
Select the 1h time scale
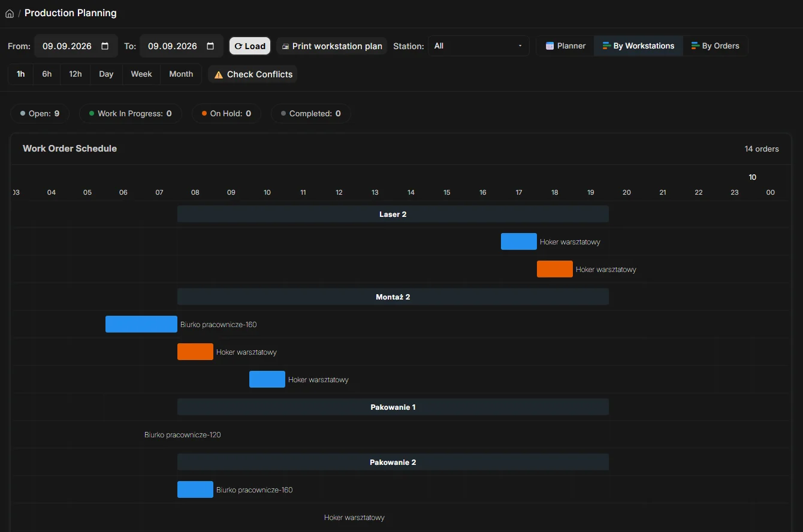[x=21, y=74]
